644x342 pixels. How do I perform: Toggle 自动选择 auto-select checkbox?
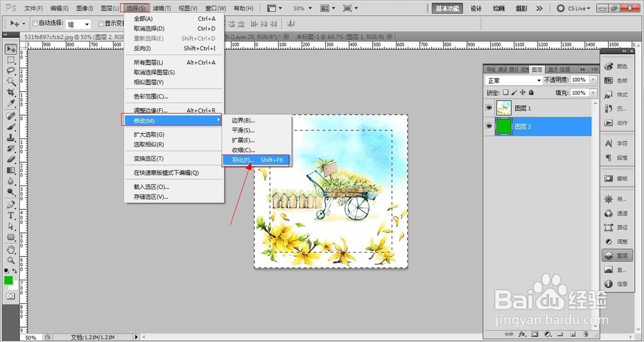click(35, 23)
